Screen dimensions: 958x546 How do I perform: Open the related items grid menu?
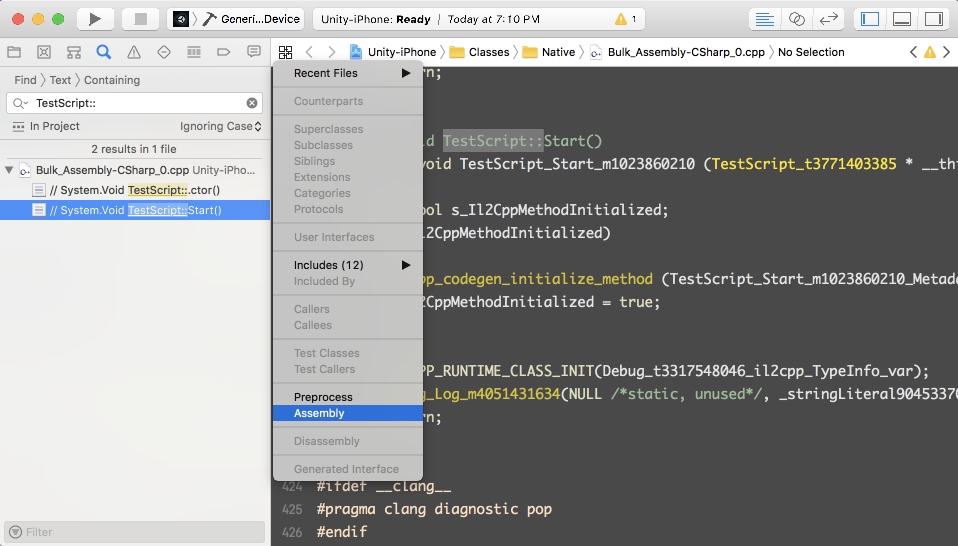(x=285, y=52)
